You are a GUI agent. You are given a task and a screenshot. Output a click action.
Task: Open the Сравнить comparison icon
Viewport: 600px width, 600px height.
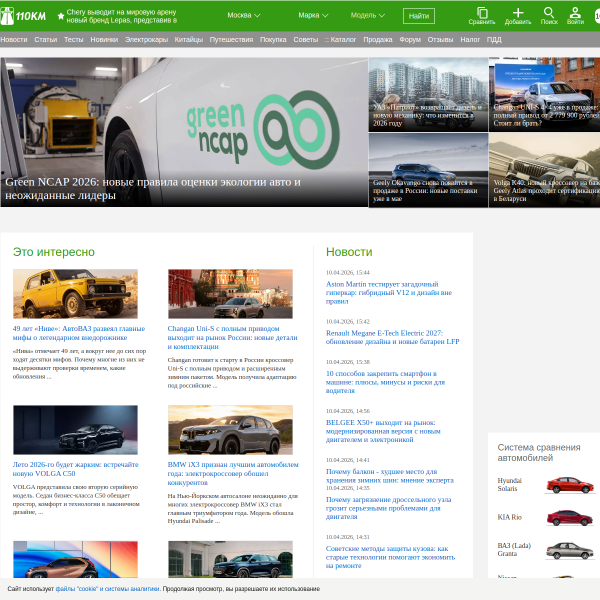pos(481,13)
